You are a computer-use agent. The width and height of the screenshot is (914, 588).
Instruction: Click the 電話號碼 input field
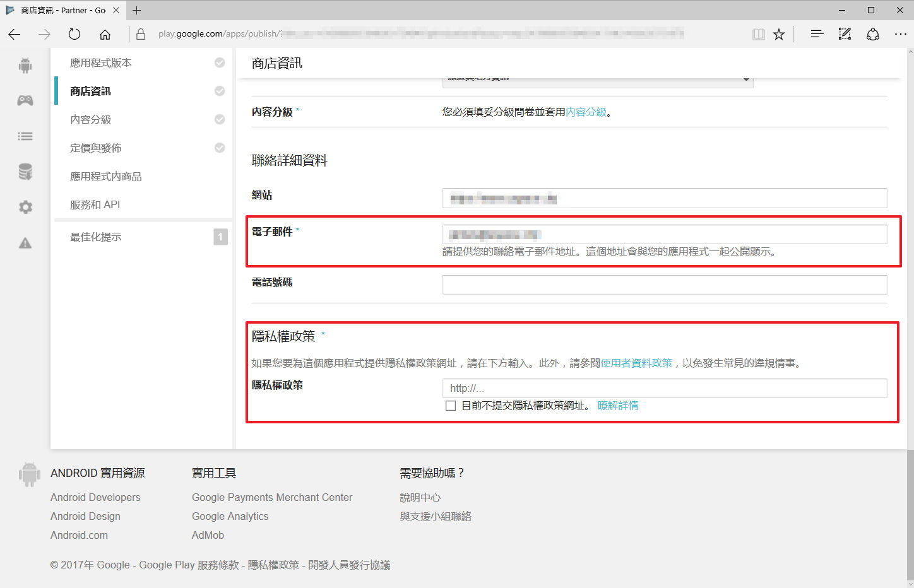(665, 285)
